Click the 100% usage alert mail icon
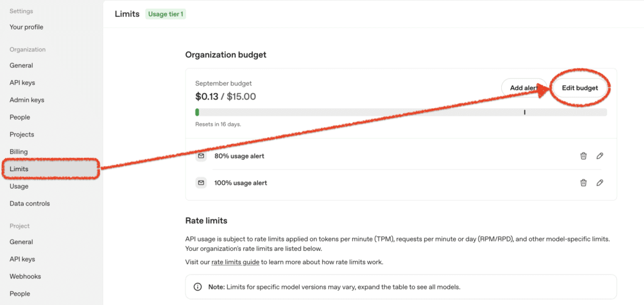Screen dimensions: 644x305 [201, 182]
